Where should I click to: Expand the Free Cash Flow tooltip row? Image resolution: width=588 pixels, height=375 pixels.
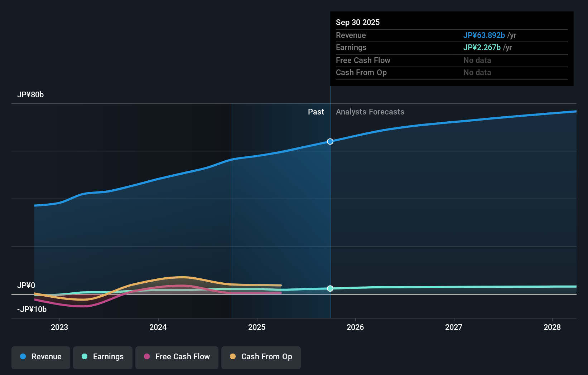click(363, 60)
